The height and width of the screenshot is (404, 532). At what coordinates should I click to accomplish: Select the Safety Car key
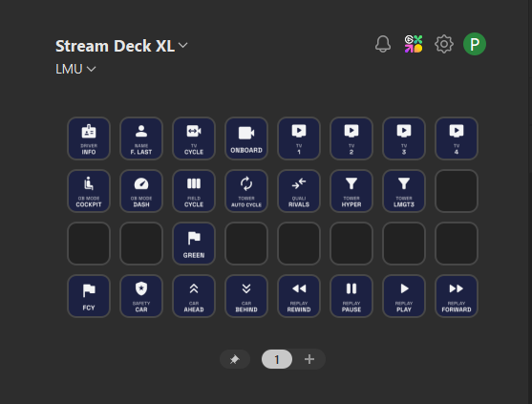click(x=141, y=296)
